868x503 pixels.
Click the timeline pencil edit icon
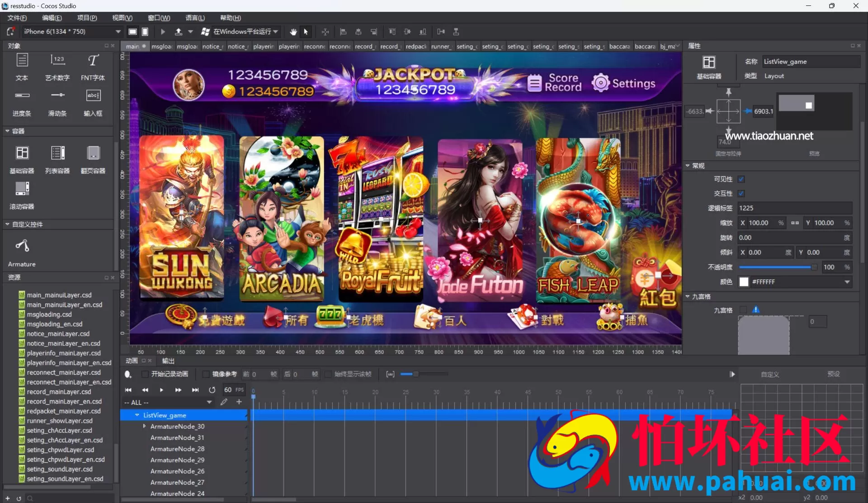pos(224,402)
